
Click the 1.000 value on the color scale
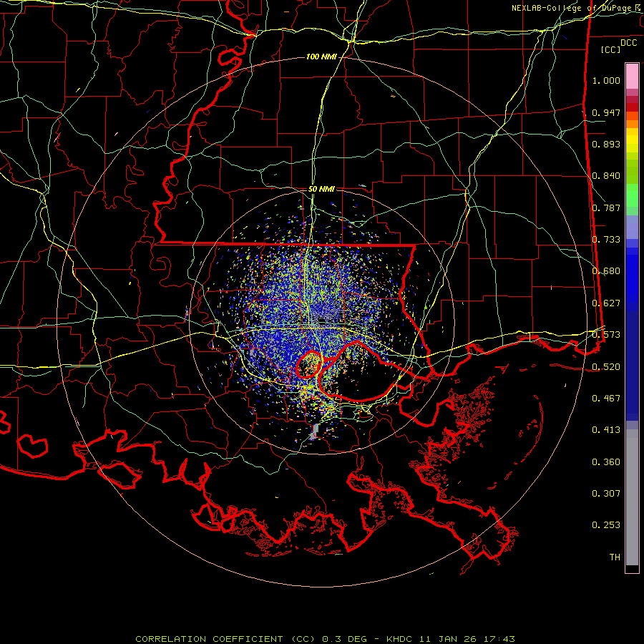pyautogui.click(x=606, y=80)
